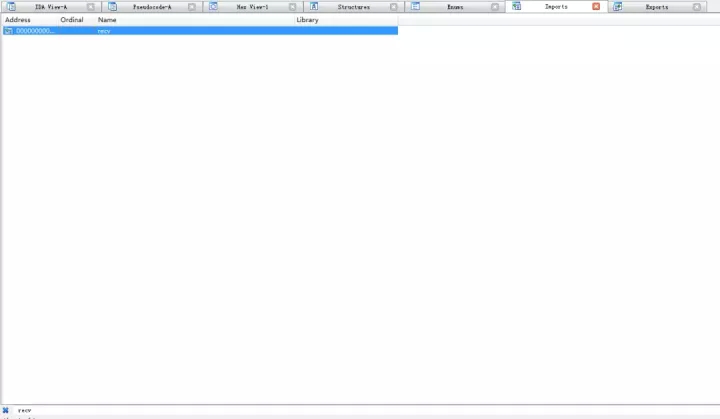Click the Structures tab icon
This screenshot has width=720, height=419.
pyautogui.click(x=314, y=7)
